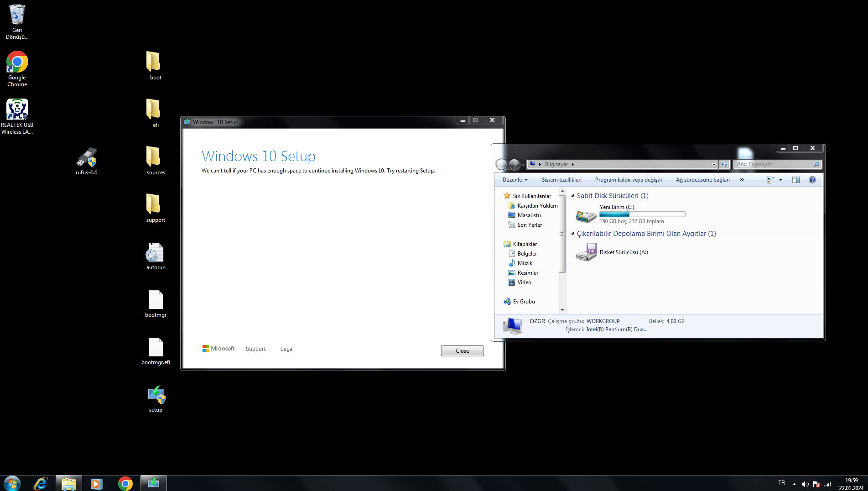Select the rufus-4.4 desktop icon
Image resolution: width=868 pixels, height=491 pixels.
(86, 161)
